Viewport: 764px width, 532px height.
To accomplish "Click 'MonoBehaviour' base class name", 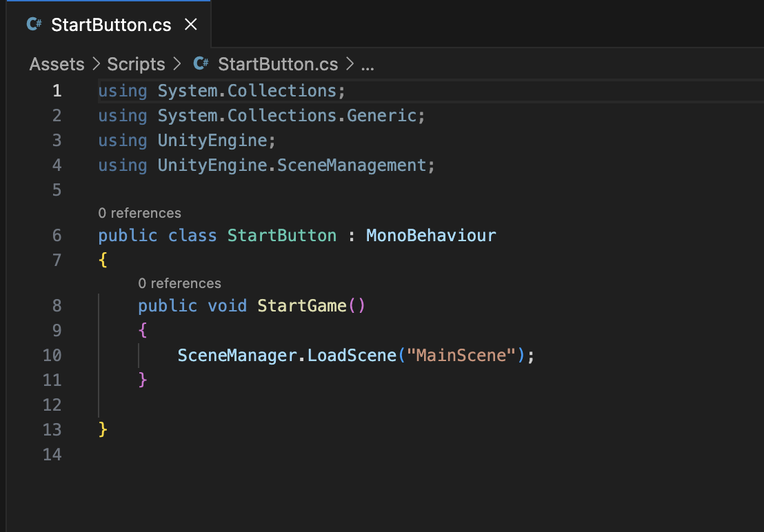I will (431, 236).
